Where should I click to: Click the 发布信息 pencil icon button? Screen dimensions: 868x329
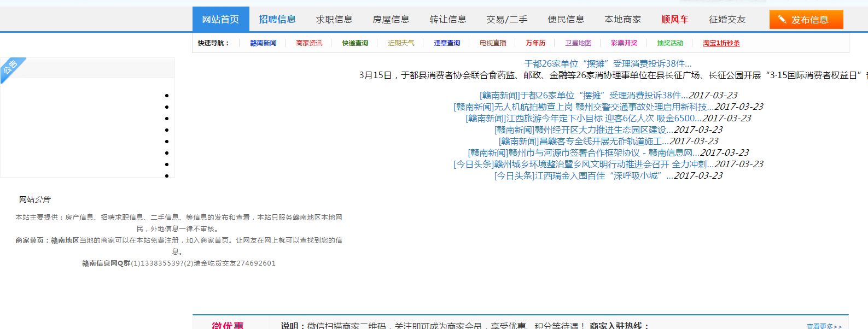click(806, 20)
